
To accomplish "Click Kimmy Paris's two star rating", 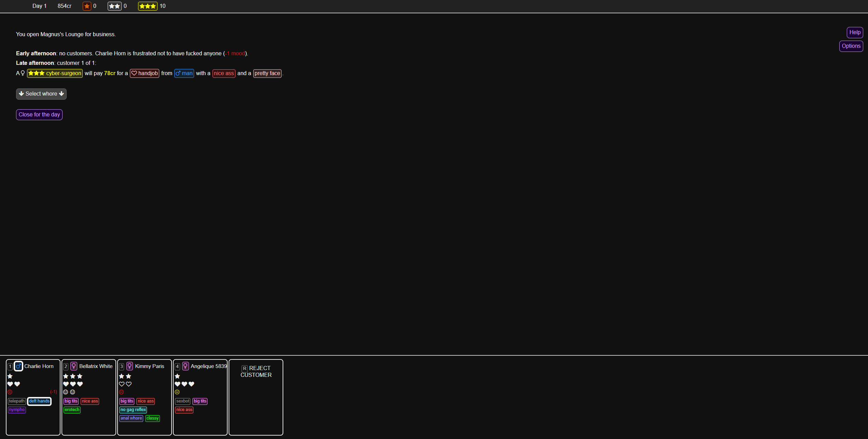I will [125, 376].
